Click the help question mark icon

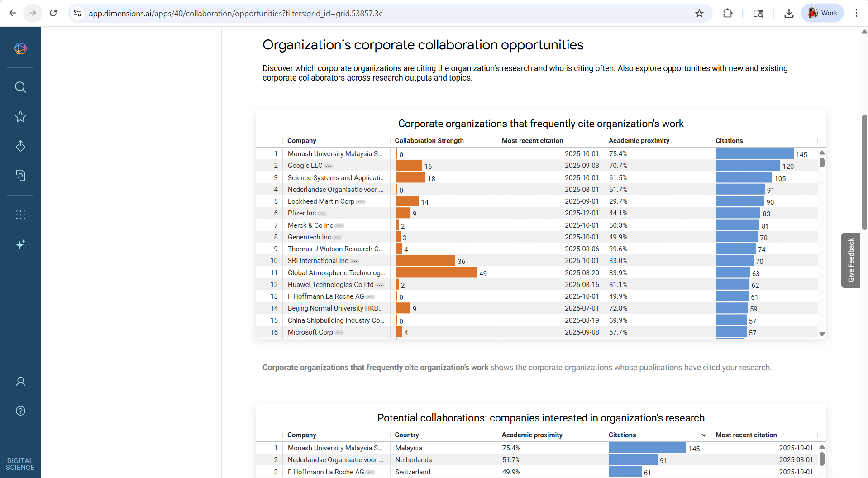click(20, 411)
